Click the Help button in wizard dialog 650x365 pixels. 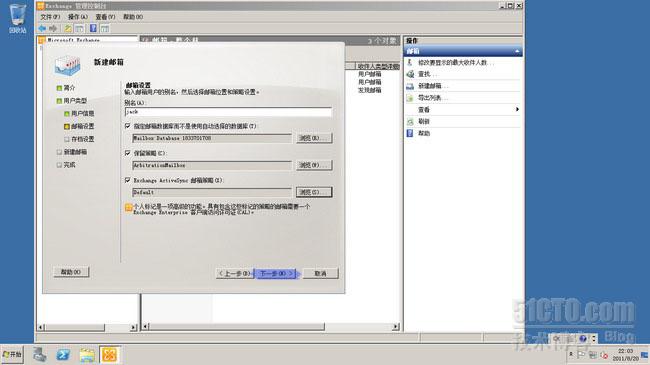71,272
